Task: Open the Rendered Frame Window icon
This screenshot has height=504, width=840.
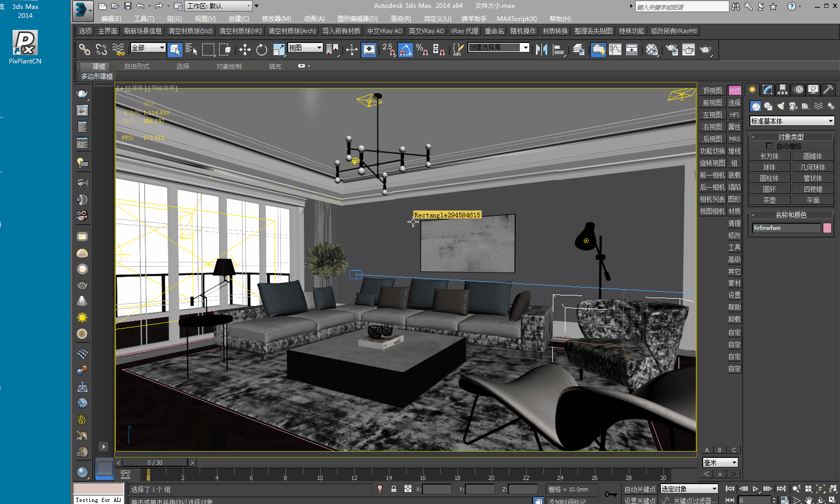Action: coord(689,49)
